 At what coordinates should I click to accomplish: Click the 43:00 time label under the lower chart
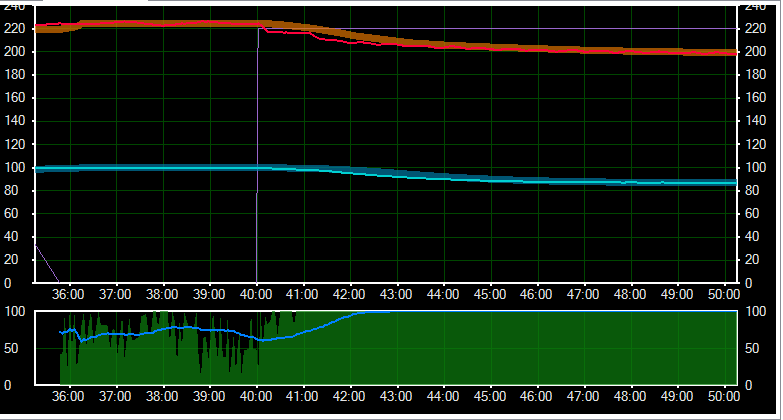pyautogui.click(x=396, y=397)
